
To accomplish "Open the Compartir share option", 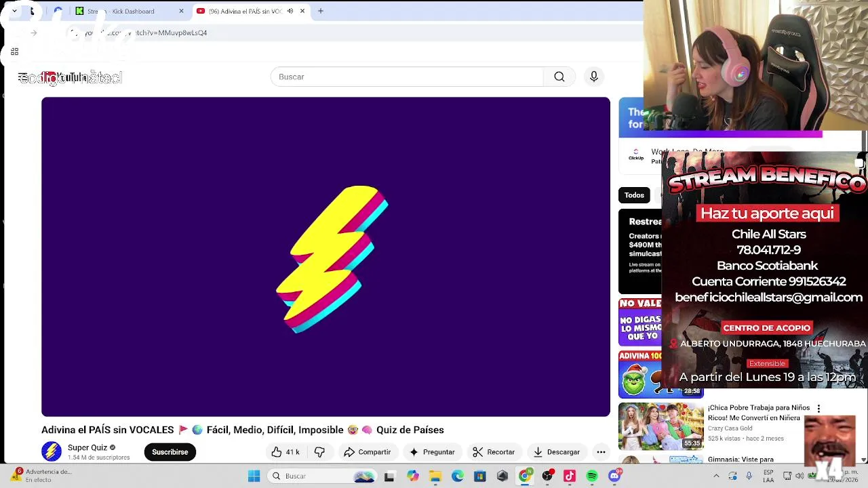I will click(367, 452).
